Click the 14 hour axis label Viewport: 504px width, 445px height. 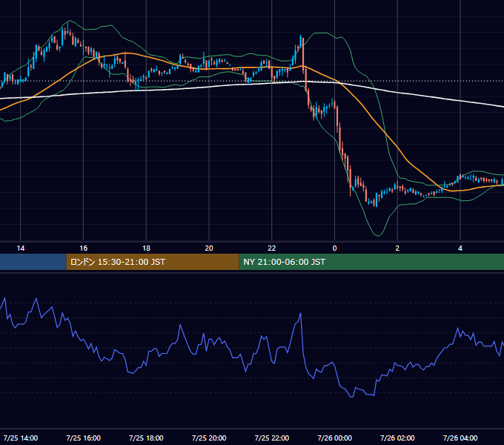click(21, 248)
